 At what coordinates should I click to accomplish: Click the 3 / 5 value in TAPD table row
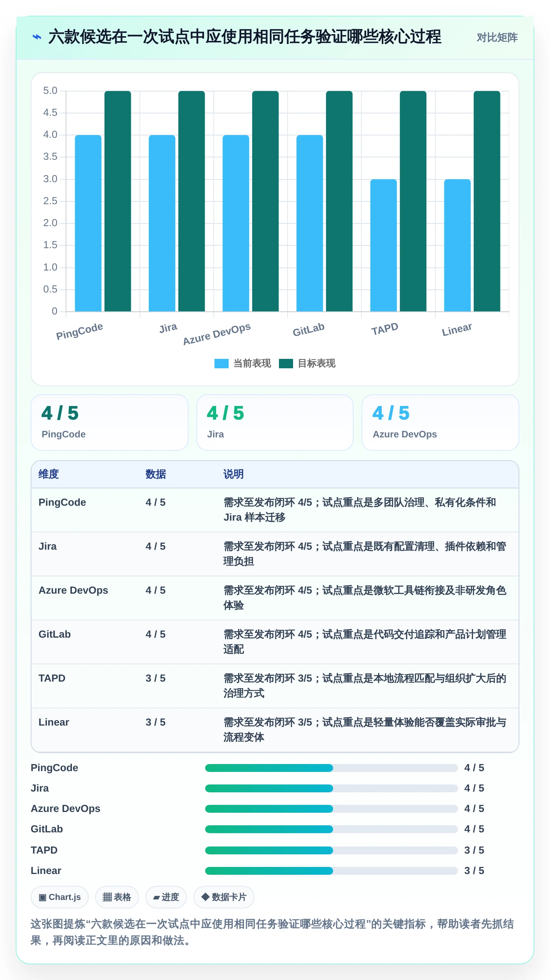(156, 678)
